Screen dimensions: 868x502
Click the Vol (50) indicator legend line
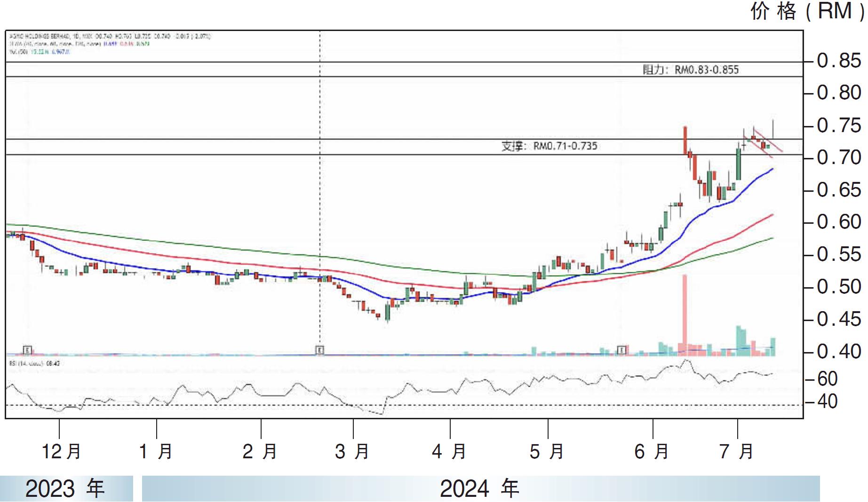pos(39,51)
